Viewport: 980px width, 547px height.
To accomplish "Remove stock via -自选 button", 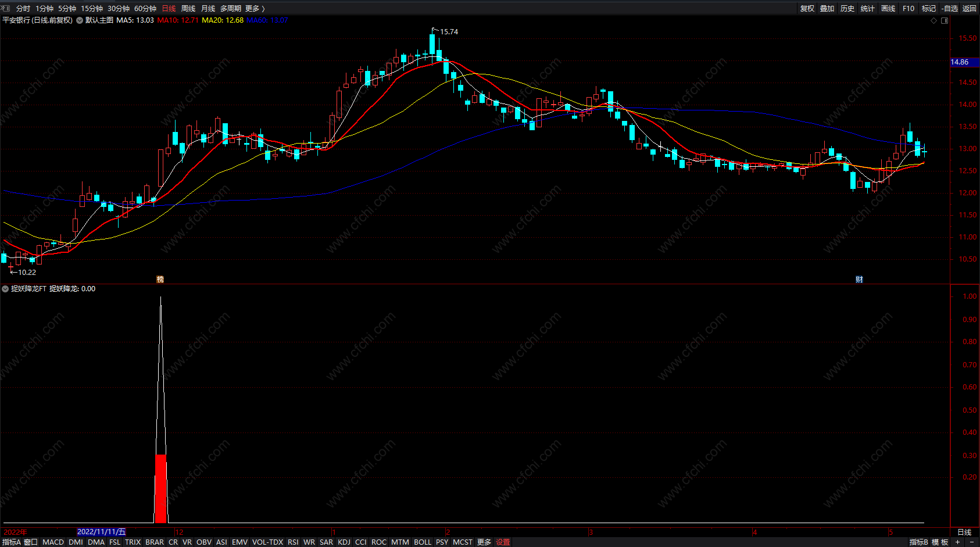I will click(x=950, y=9).
